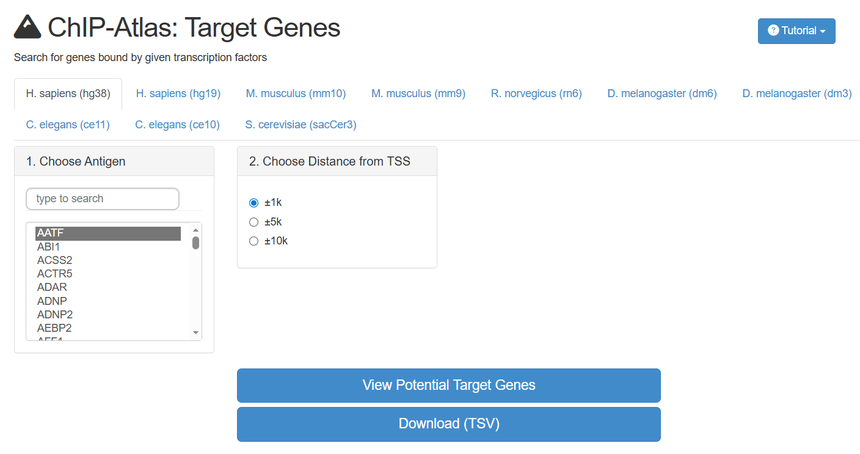Viewport: 860px width, 454px height.
Task: Click the Download (TSV) button
Action: pos(448,424)
